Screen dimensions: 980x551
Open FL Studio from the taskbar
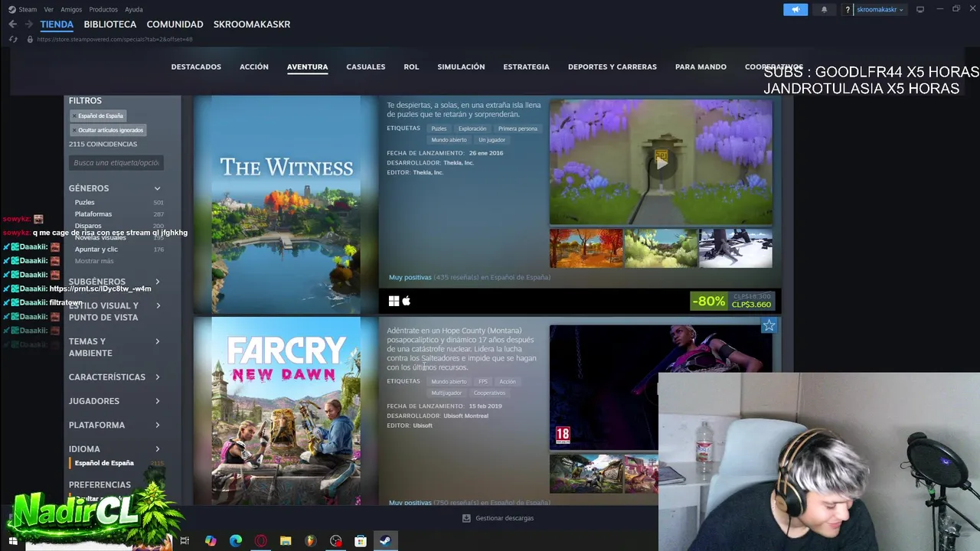pyautogui.click(x=311, y=541)
